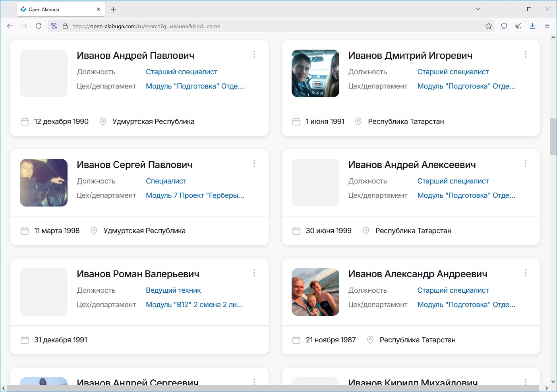Open the site permissions icon in the address bar
Screen dimensions: 557x392
[54, 26]
